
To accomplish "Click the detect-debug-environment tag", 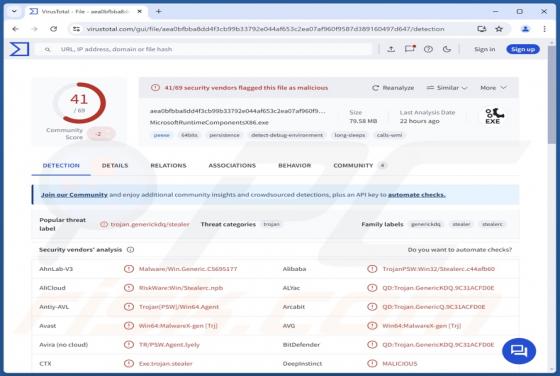I will [x=287, y=135].
